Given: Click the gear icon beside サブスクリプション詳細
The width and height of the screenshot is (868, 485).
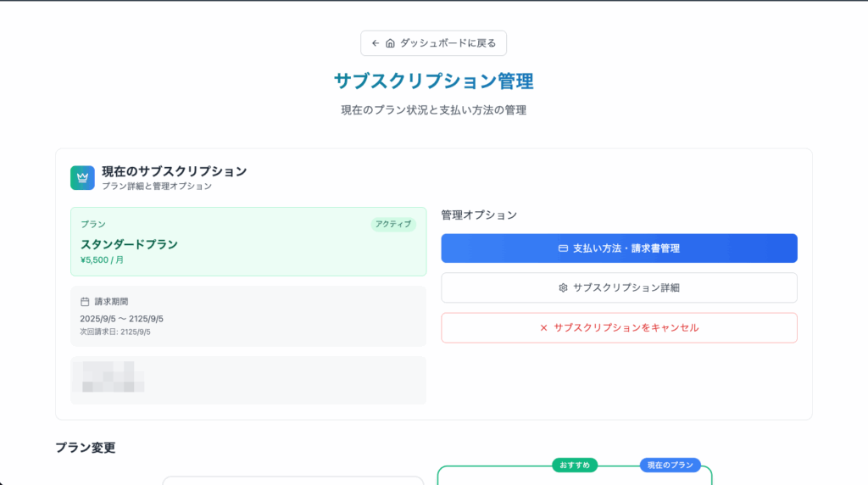Looking at the screenshot, I should (563, 287).
